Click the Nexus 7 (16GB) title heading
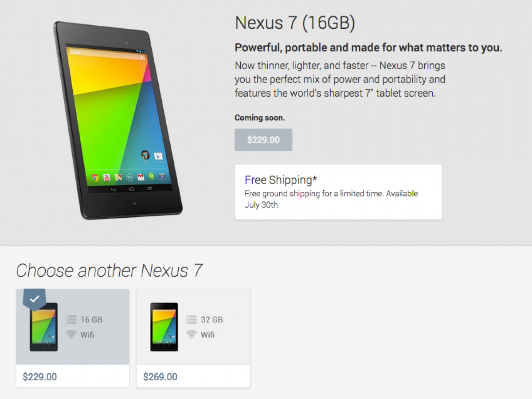This screenshot has width=532, height=399. [295, 23]
